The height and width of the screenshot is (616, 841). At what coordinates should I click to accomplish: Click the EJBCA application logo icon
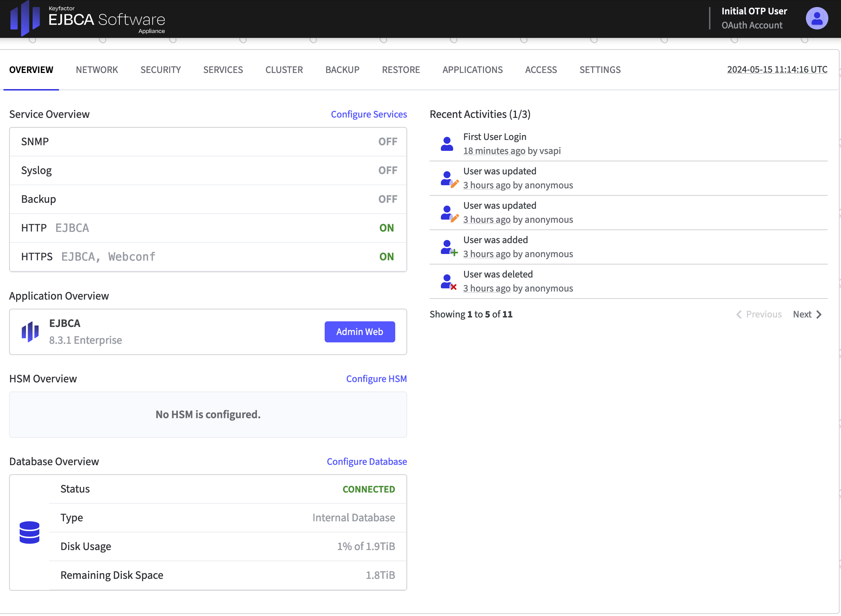click(30, 332)
